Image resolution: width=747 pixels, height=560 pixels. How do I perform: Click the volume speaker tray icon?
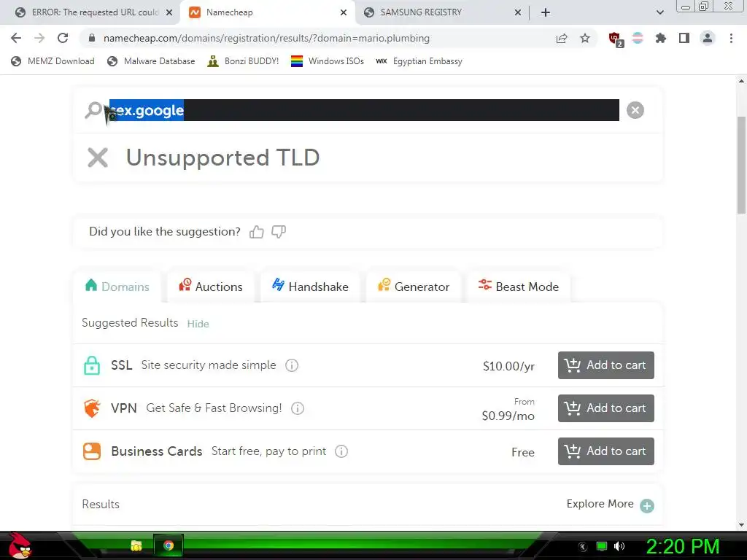coord(619,546)
